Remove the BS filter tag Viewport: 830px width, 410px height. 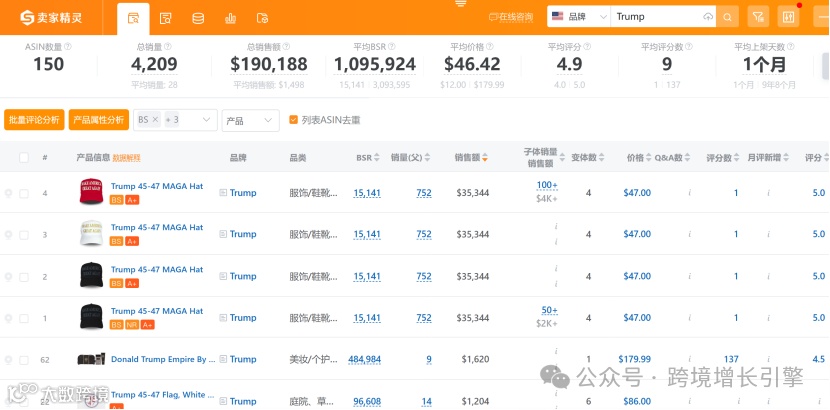click(156, 120)
